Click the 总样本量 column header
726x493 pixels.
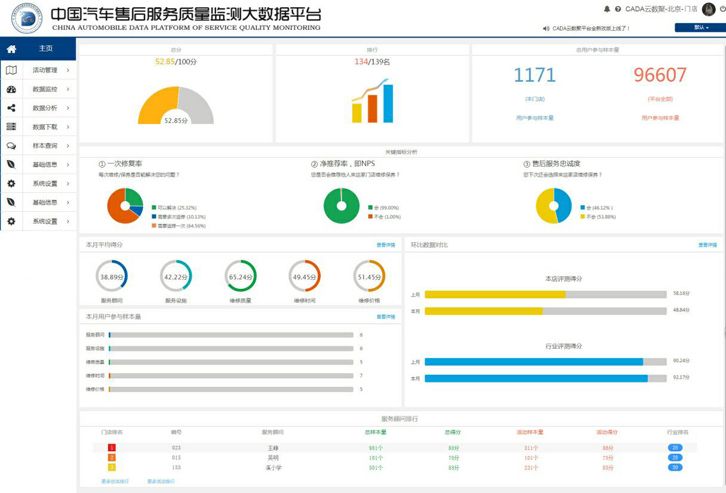pyautogui.click(x=376, y=432)
